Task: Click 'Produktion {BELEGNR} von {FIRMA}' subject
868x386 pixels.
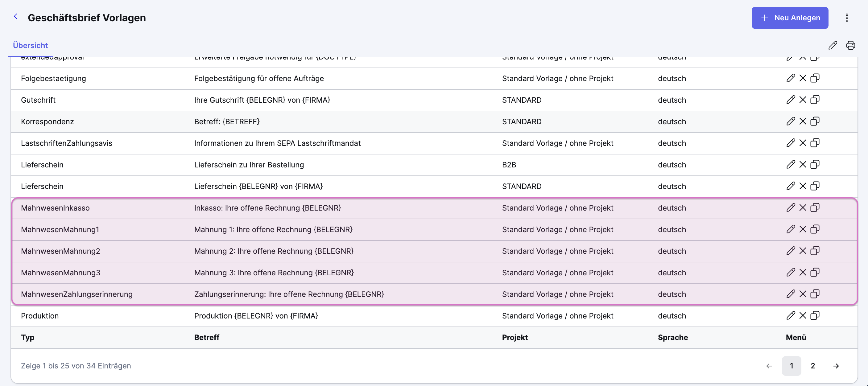Action: point(256,316)
